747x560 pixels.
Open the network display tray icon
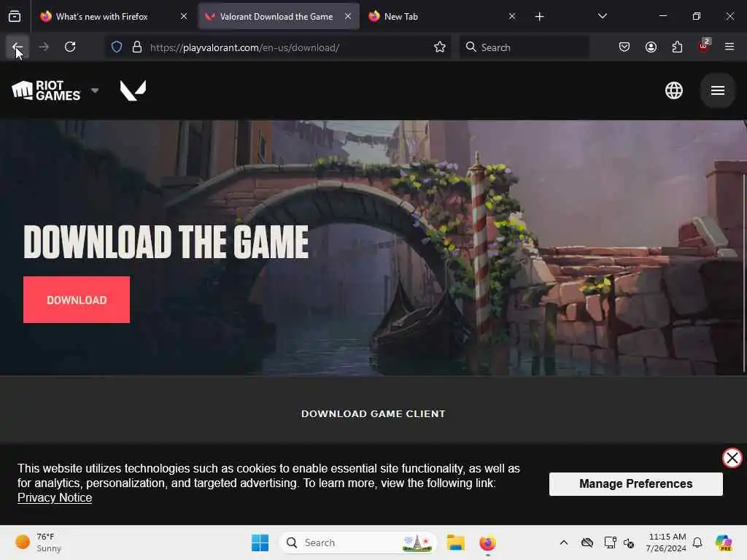click(x=610, y=542)
